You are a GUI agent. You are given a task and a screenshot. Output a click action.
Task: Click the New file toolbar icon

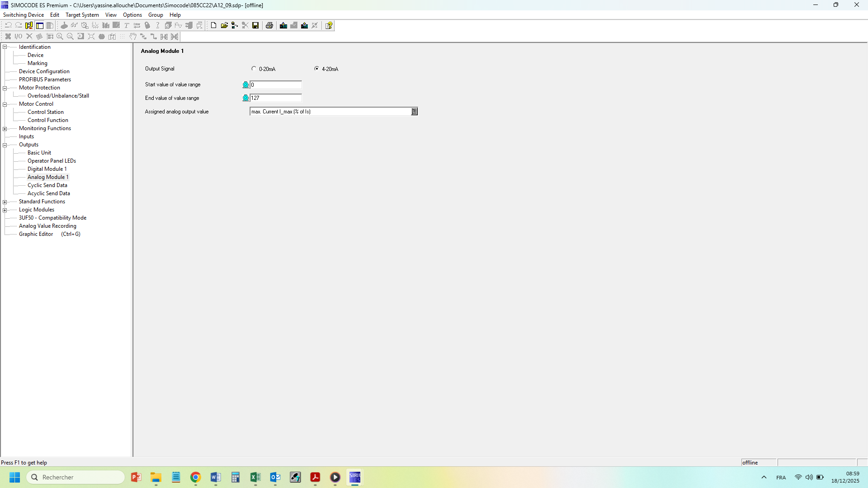coord(213,25)
